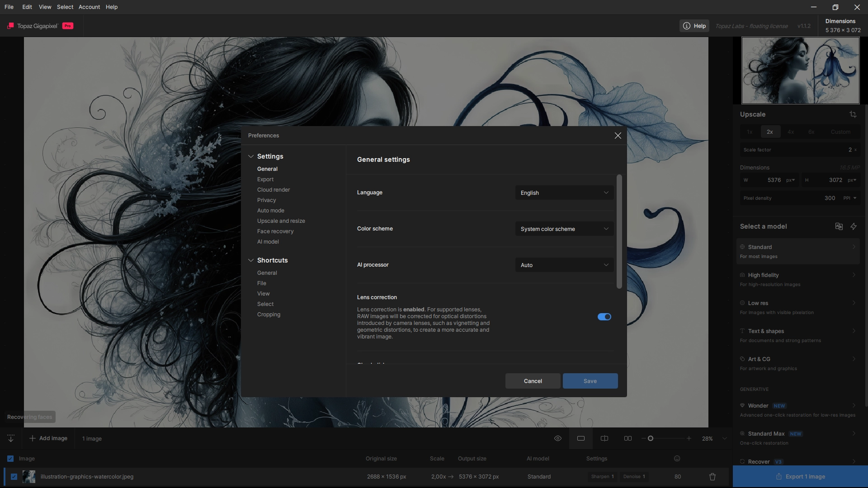The height and width of the screenshot is (488, 868).
Task: Switch to single view layout icon
Action: click(581, 438)
